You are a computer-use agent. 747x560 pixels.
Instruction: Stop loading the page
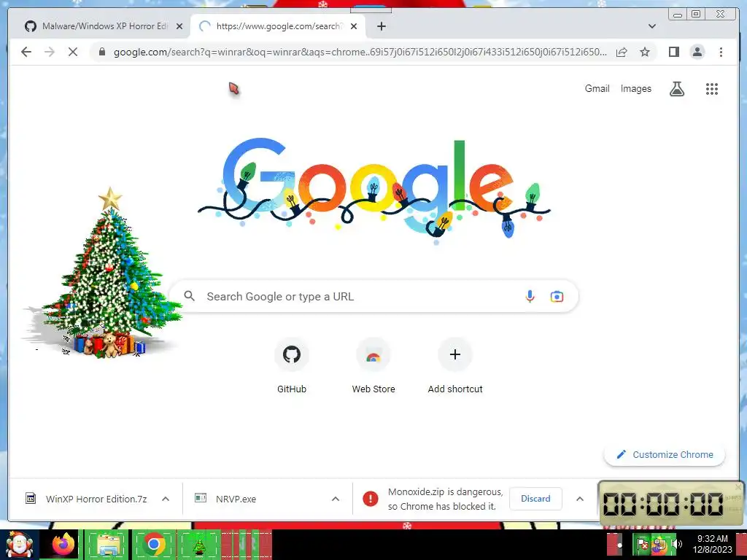(72, 52)
